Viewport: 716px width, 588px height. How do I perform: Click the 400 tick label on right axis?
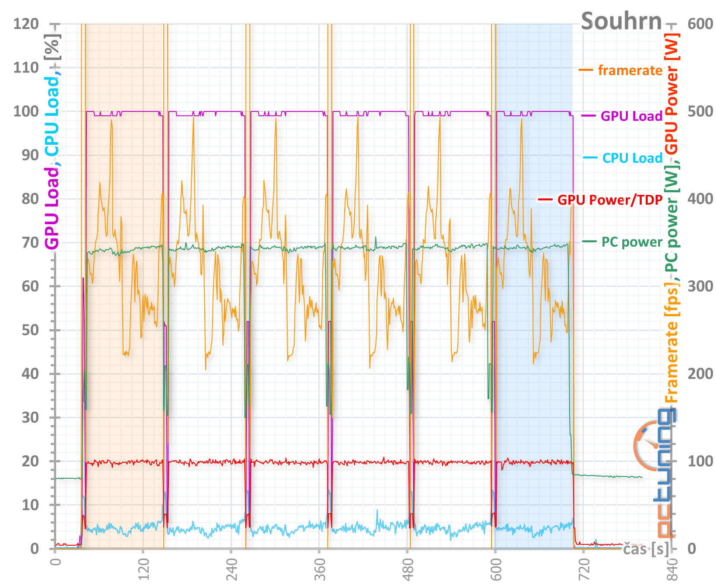(x=700, y=199)
